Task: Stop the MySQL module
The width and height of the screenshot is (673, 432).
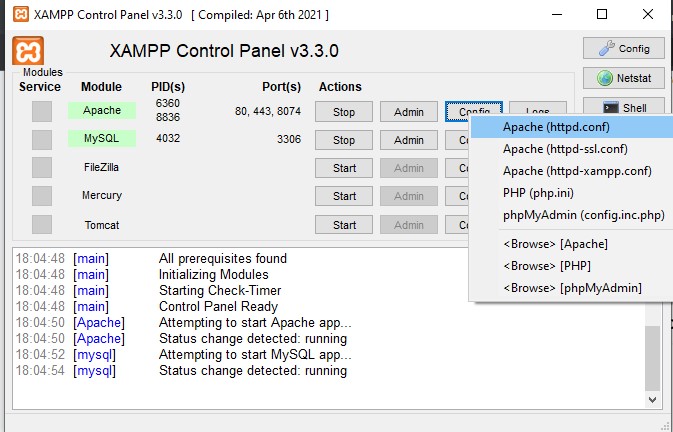Action: click(x=344, y=140)
